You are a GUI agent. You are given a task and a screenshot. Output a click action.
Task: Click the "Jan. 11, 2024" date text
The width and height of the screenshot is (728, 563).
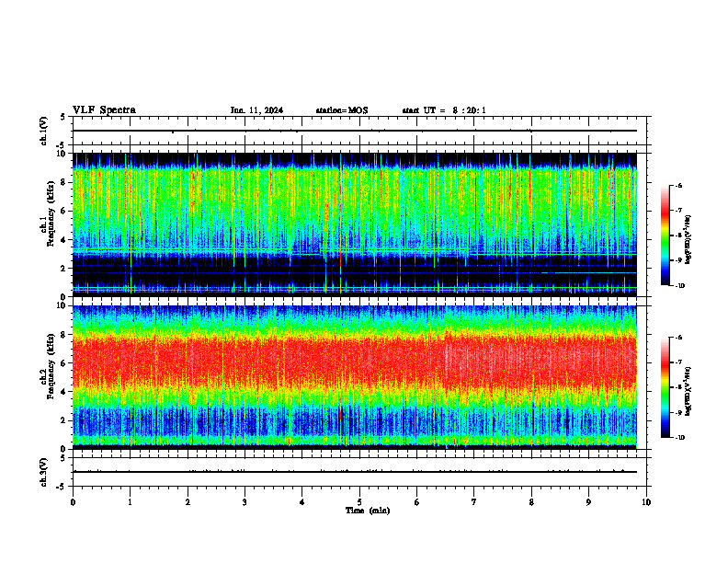click(x=256, y=110)
